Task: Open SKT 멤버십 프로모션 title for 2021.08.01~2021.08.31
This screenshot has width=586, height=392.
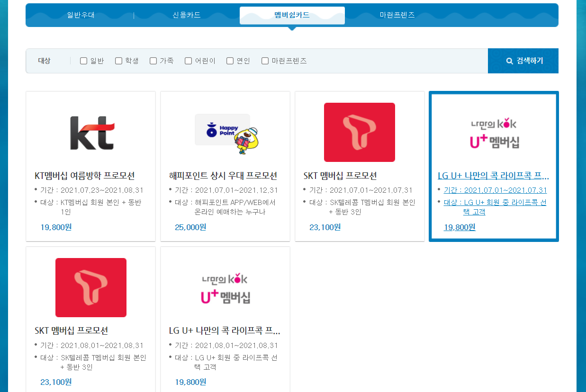Action: 72,330
